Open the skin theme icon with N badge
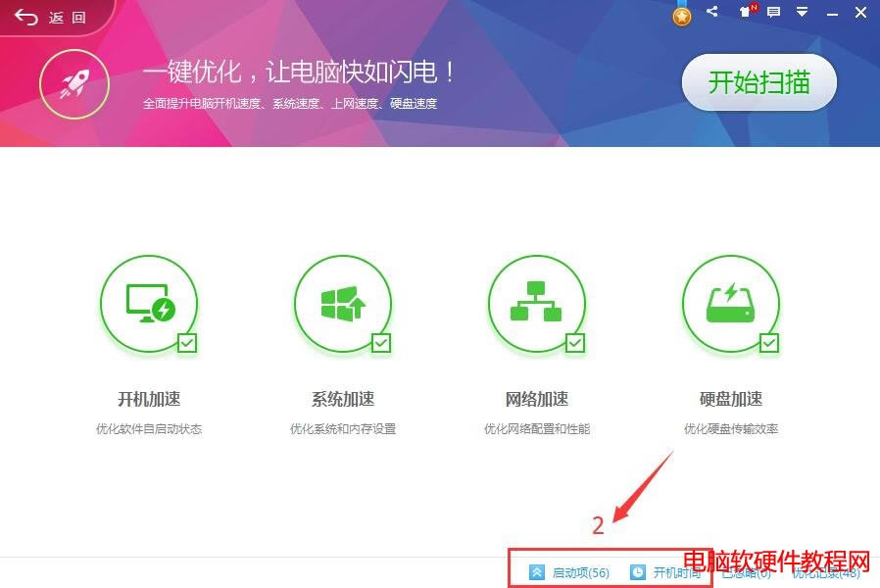 pyautogui.click(x=747, y=13)
